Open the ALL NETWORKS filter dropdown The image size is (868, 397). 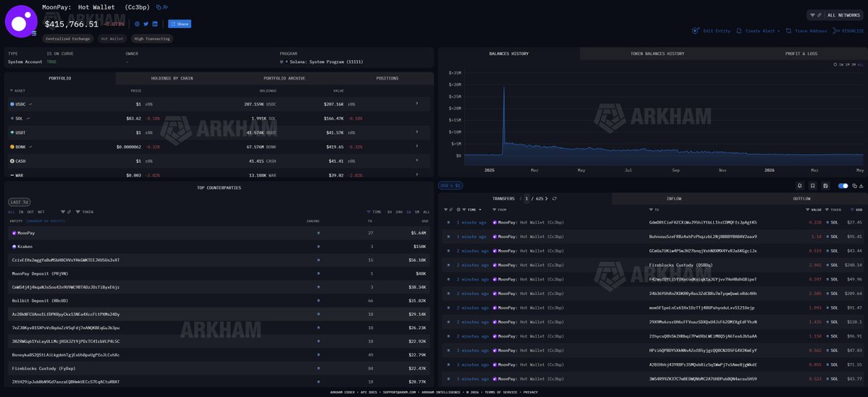(835, 15)
